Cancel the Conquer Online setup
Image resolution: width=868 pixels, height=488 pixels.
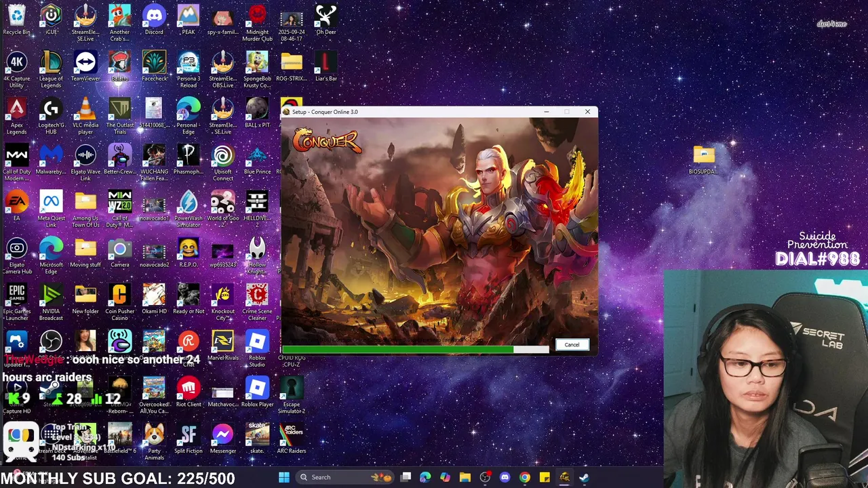572,345
